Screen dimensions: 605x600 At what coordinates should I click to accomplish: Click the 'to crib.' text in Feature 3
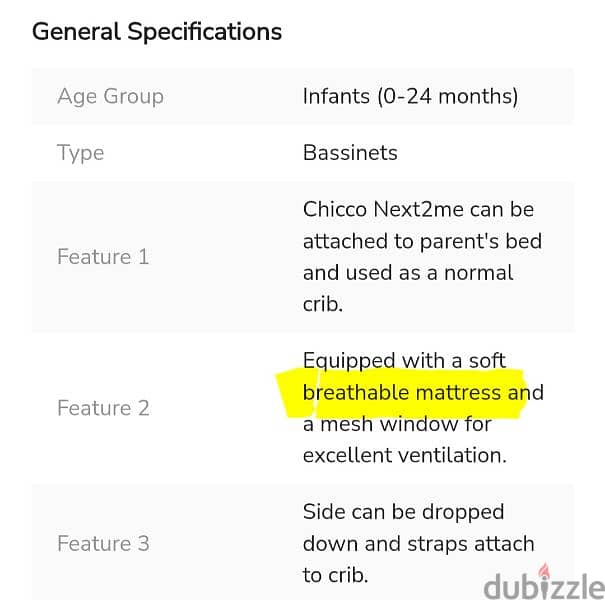[x=335, y=575]
